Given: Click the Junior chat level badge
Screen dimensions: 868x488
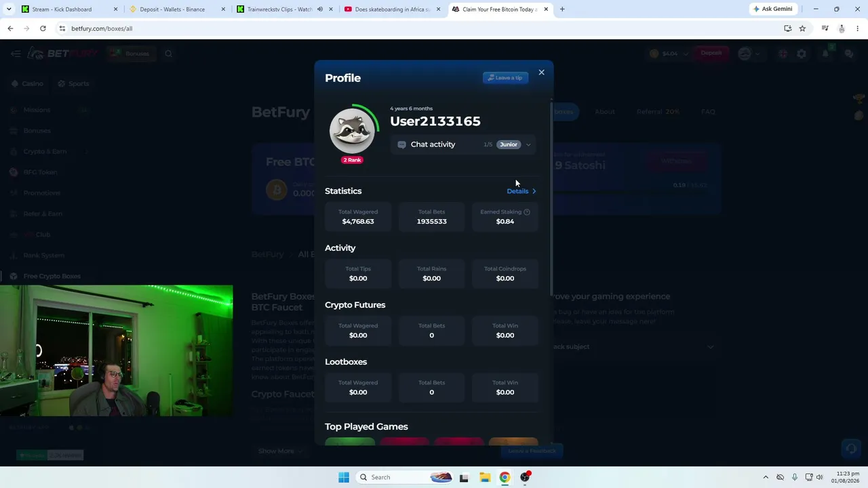Looking at the screenshot, I should (x=509, y=144).
